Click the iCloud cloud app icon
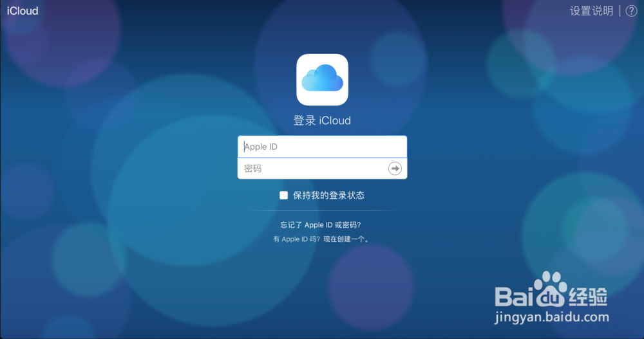The height and width of the screenshot is (339, 644). point(322,80)
